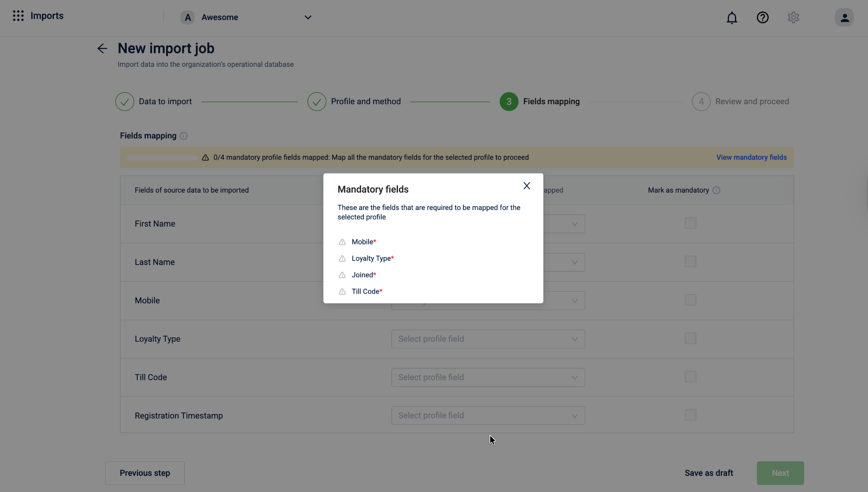Open Till Code profile field dropdown
This screenshot has height=492, width=868.
coord(488,377)
